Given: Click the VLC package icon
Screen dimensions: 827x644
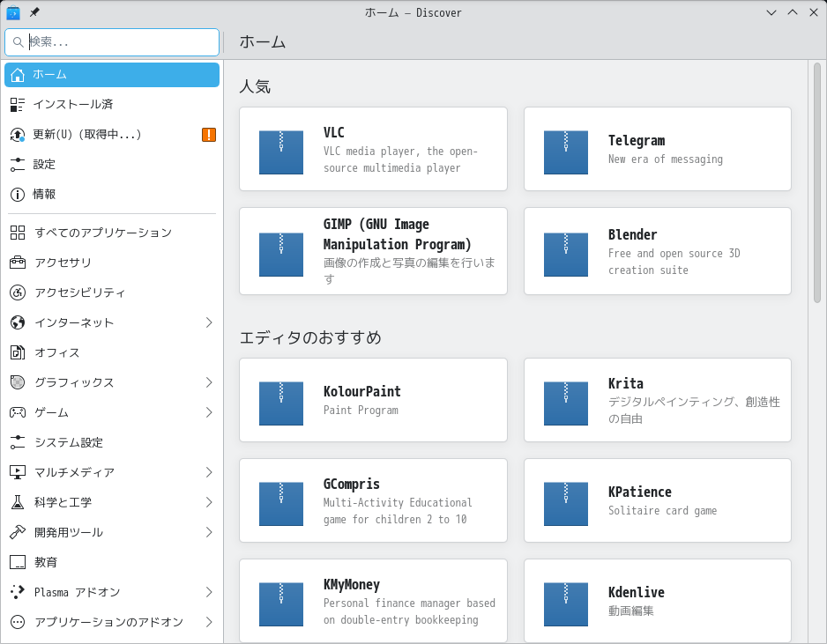Looking at the screenshot, I should click(281, 152).
